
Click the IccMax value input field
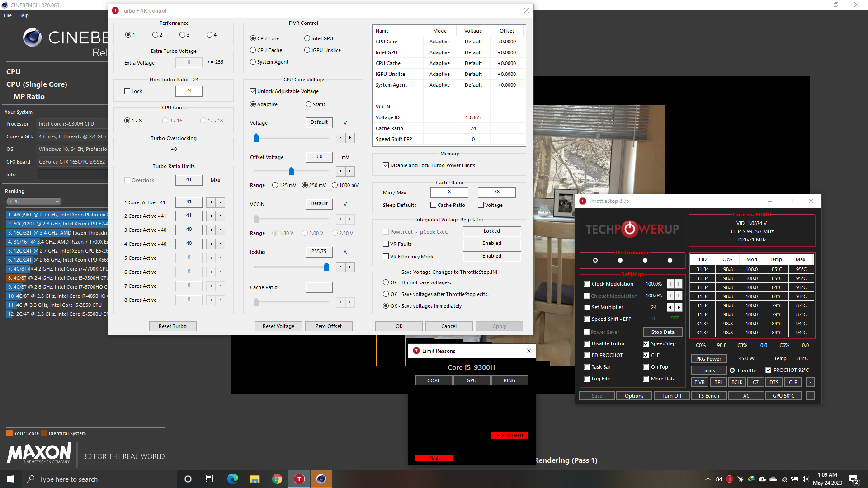(319, 252)
